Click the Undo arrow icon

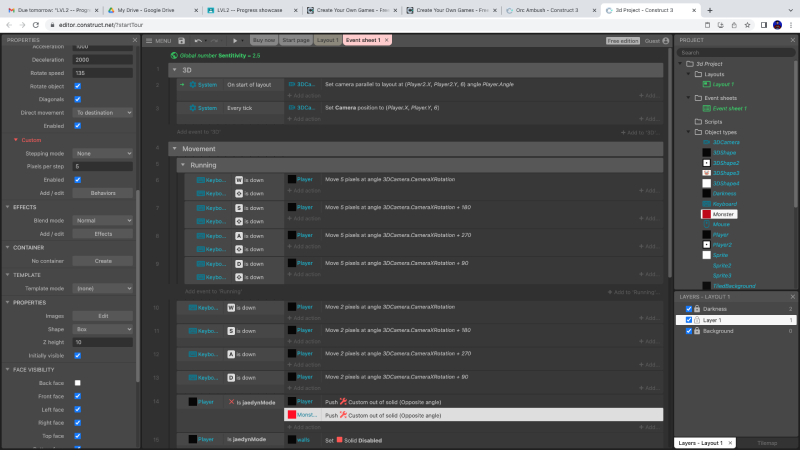tap(198, 40)
